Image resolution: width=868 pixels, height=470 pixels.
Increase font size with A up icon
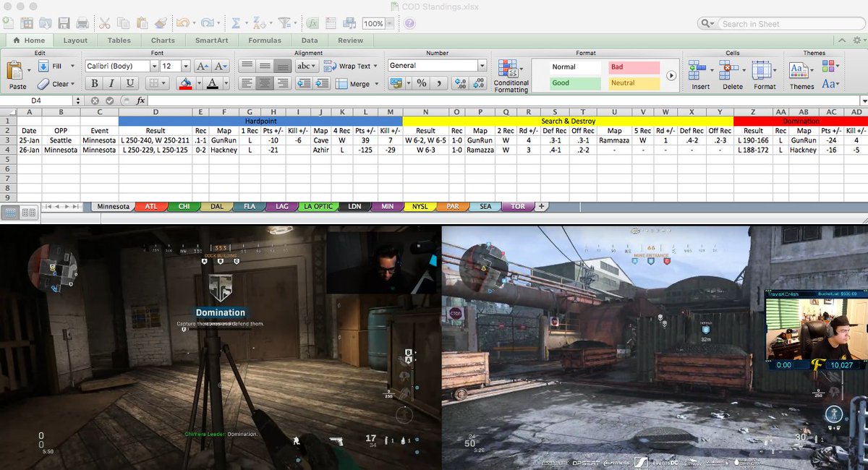point(203,66)
